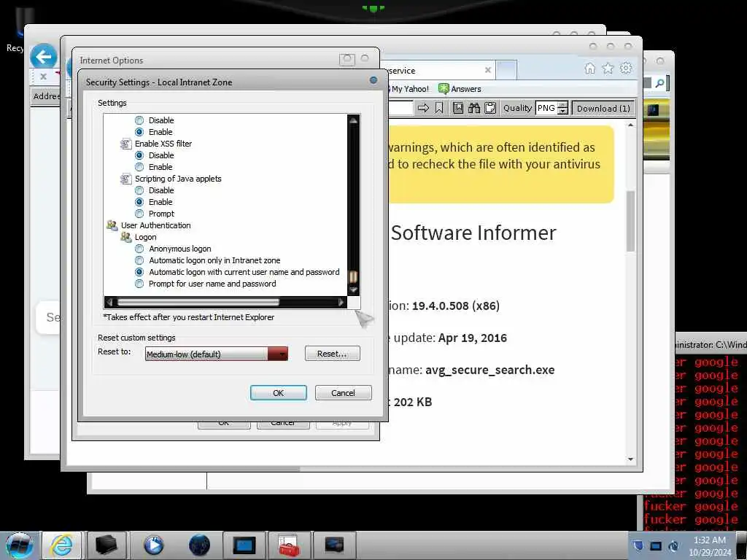Open the blue screen taskbar icon

coord(244,545)
